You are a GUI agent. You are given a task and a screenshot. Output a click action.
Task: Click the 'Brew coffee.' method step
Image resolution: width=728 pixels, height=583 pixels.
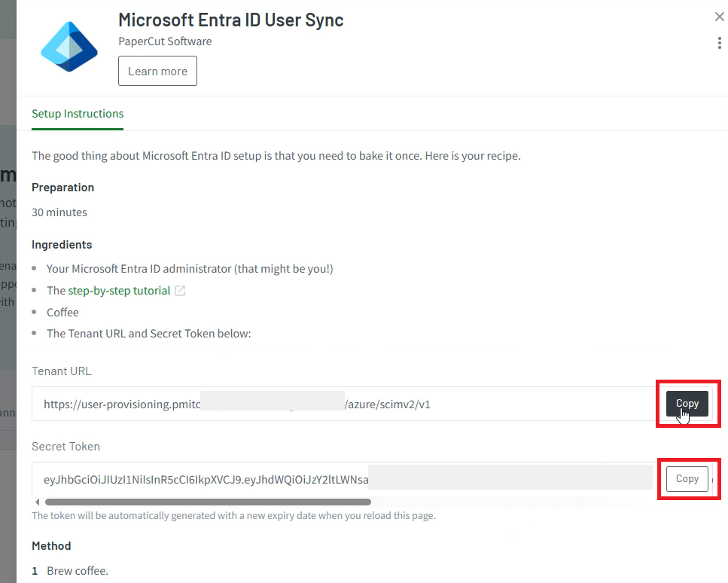[78, 571]
